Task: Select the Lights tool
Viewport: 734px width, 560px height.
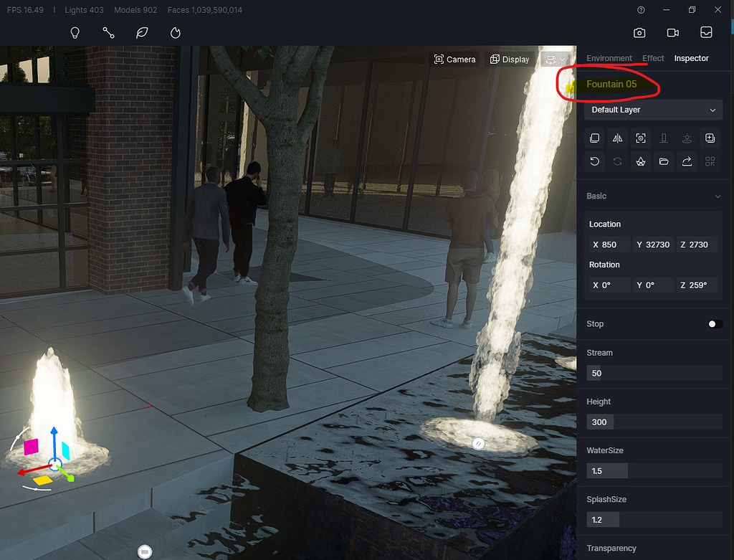Action: 75,32
